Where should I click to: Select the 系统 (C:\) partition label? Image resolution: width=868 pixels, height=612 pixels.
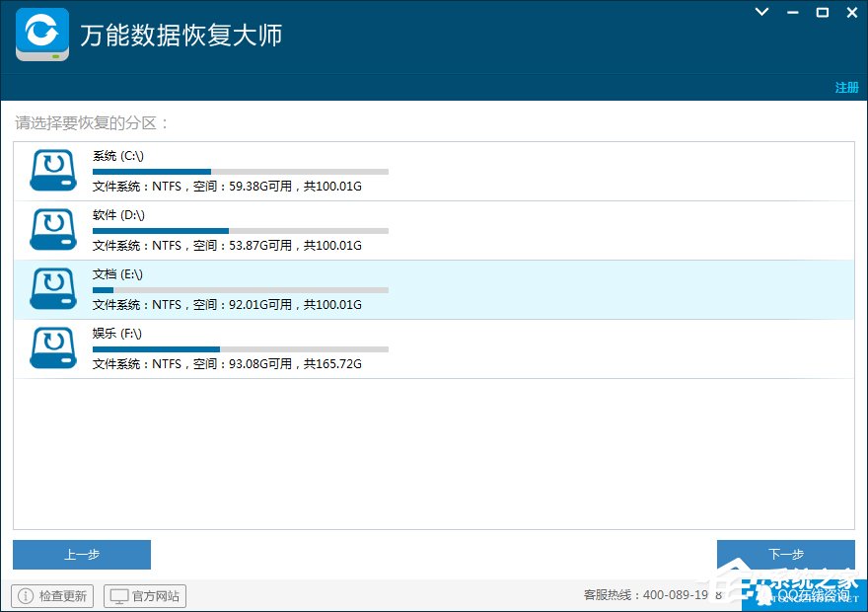[x=118, y=156]
